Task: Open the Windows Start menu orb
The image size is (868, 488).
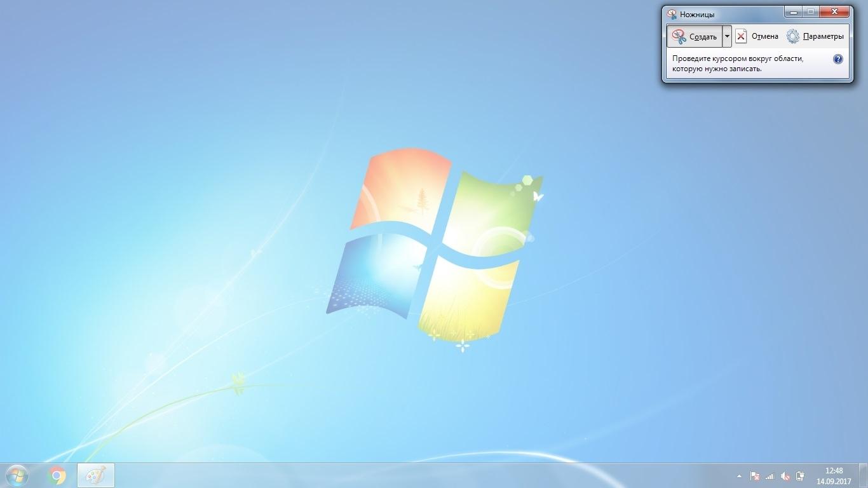Action: point(17,475)
